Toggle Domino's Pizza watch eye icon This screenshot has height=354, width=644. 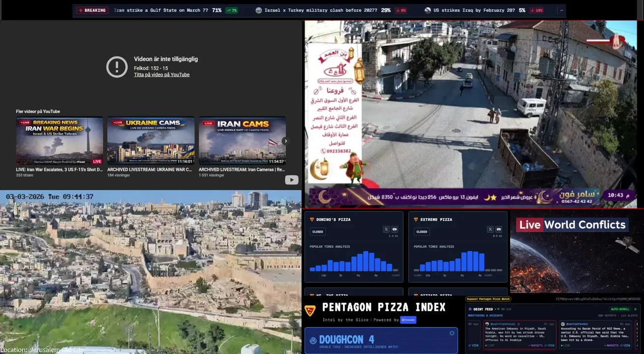pyautogui.click(x=395, y=229)
